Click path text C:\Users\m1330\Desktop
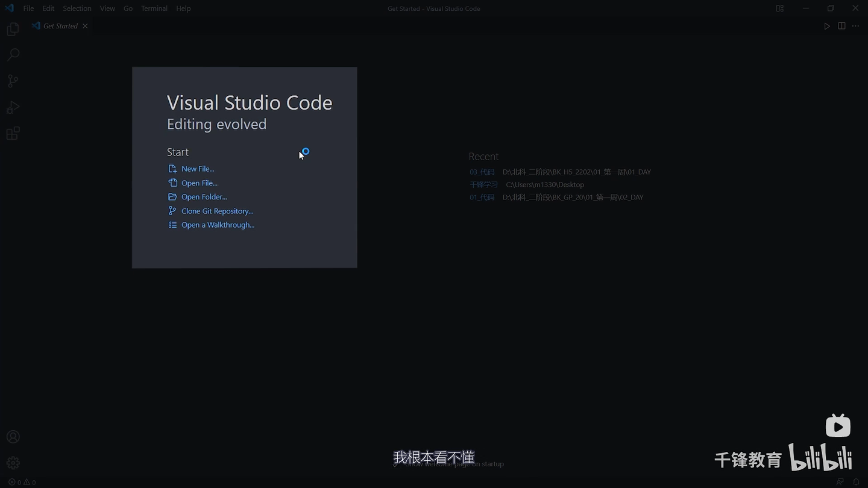Viewport: 868px width, 488px height. (x=545, y=184)
